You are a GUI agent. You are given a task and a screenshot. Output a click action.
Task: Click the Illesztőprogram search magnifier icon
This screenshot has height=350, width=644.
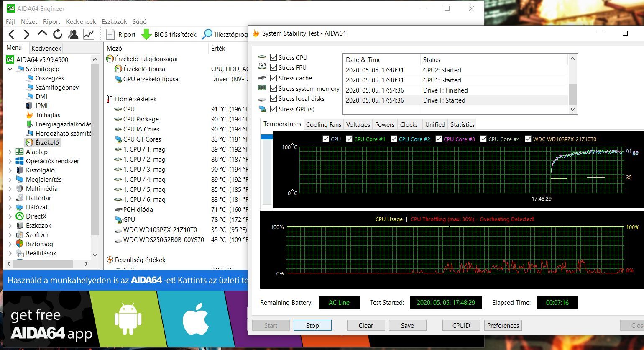(207, 34)
